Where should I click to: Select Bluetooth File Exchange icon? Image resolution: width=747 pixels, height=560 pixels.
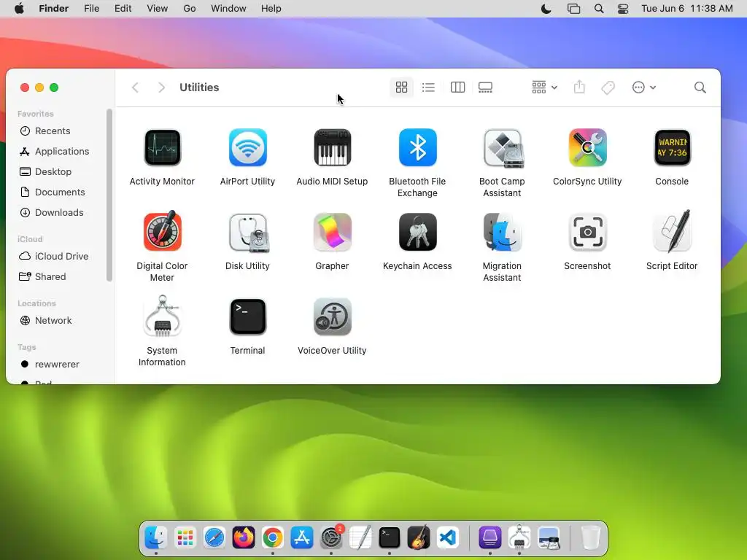pyautogui.click(x=417, y=147)
